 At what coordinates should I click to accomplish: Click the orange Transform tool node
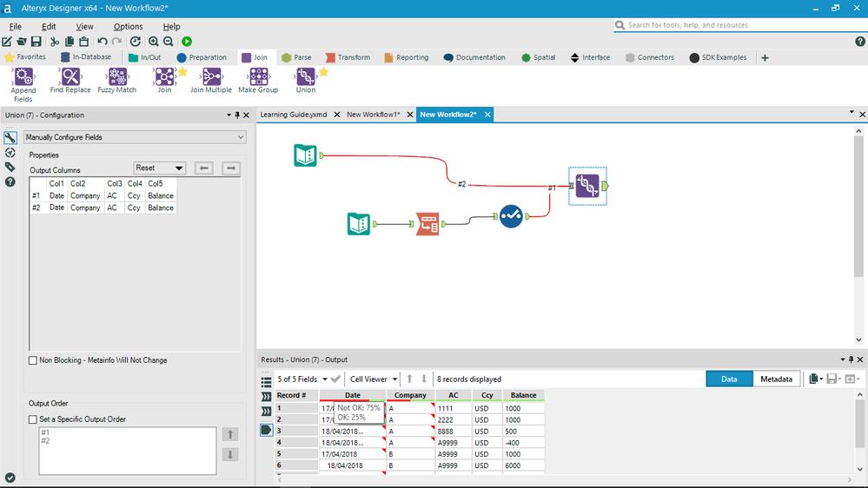pos(427,224)
